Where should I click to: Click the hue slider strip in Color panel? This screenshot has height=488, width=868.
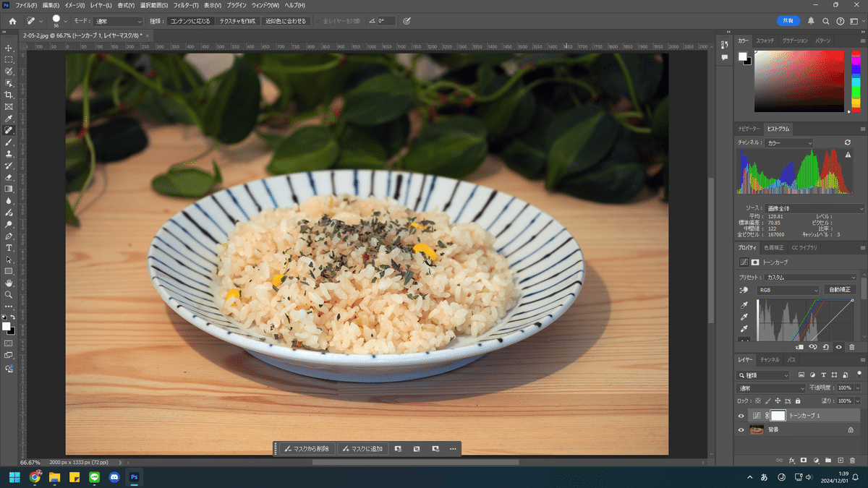(x=856, y=82)
